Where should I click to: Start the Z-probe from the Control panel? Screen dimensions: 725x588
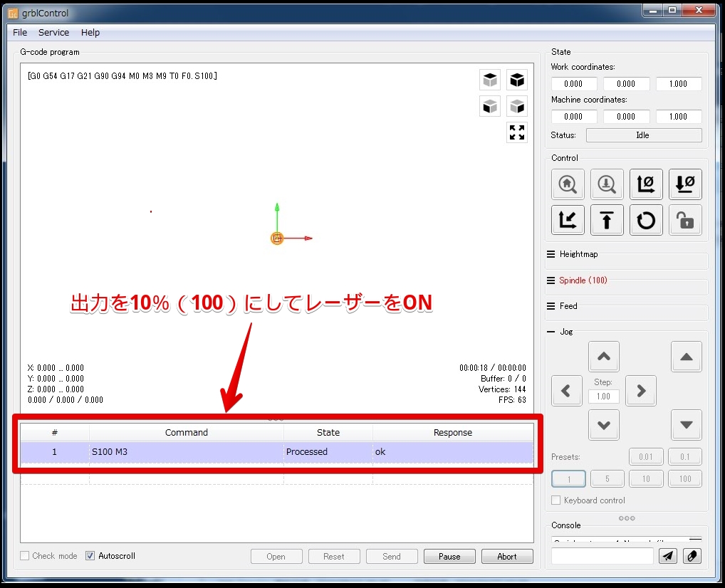pyautogui.click(x=607, y=184)
